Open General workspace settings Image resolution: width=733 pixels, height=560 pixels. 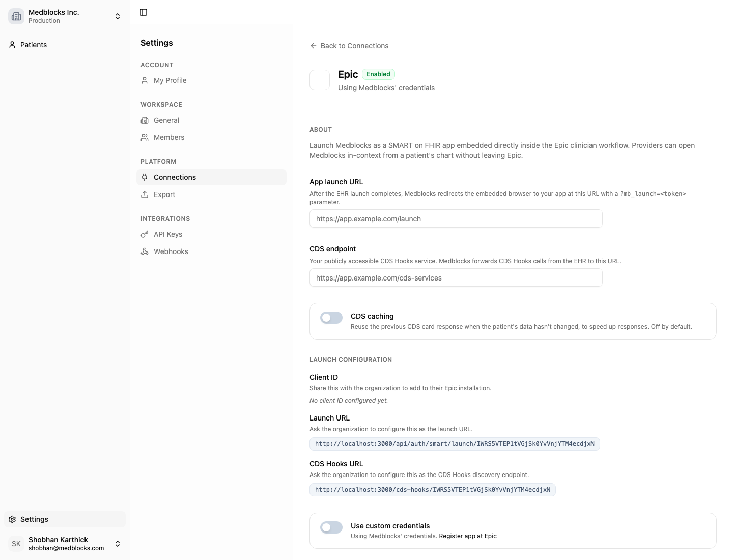(x=211, y=120)
